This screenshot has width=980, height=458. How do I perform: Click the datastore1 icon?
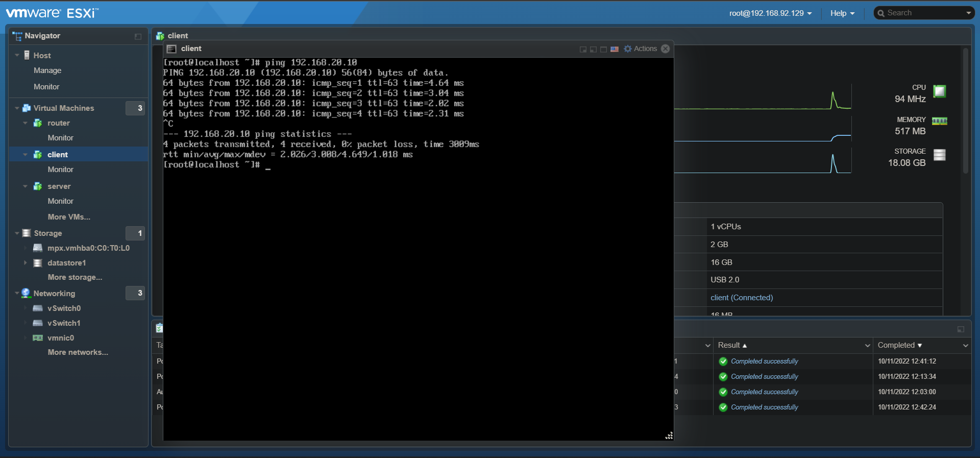(x=38, y=263)
